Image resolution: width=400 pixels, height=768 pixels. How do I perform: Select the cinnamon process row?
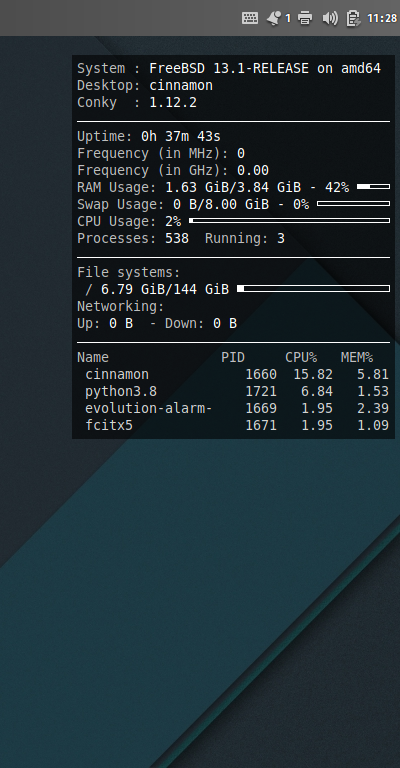233,375
